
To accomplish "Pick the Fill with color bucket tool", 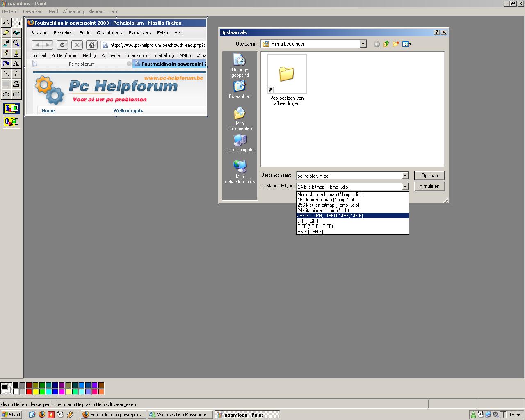I will click(16, 33).
